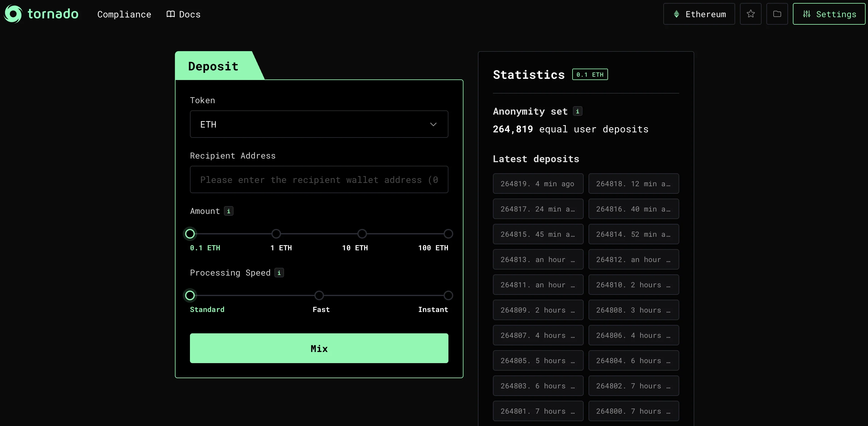Open deposit 264818 entry
The width and height of the screenshot is (868, 426).
(x=634, y=184)
